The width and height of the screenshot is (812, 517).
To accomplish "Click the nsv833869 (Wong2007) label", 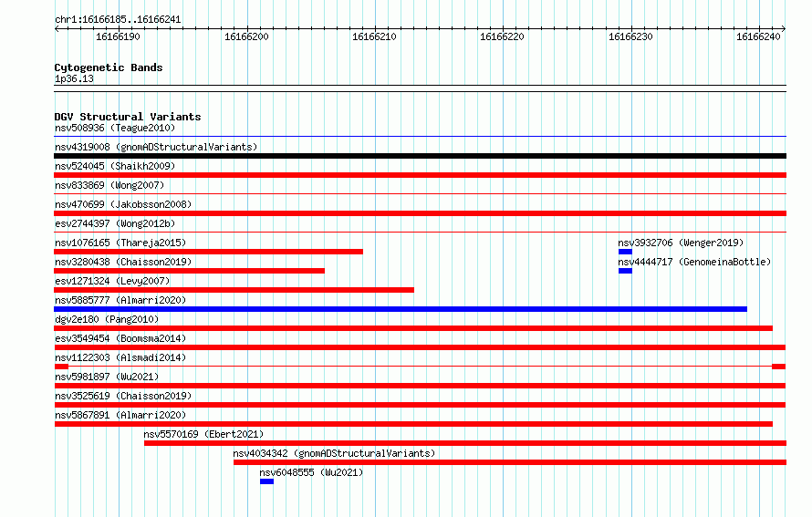I will tap(109, 185).
